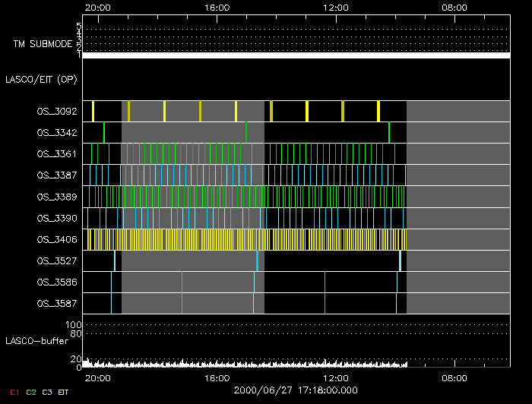The image size is (532, 404).
Task: Select the leftmost yellow marker in OS_3092 row
Action: click(93, 111)
